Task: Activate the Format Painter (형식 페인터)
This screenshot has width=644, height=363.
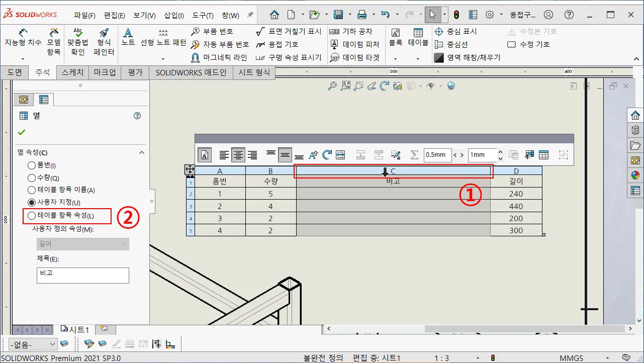Action: tap(104, 41)
